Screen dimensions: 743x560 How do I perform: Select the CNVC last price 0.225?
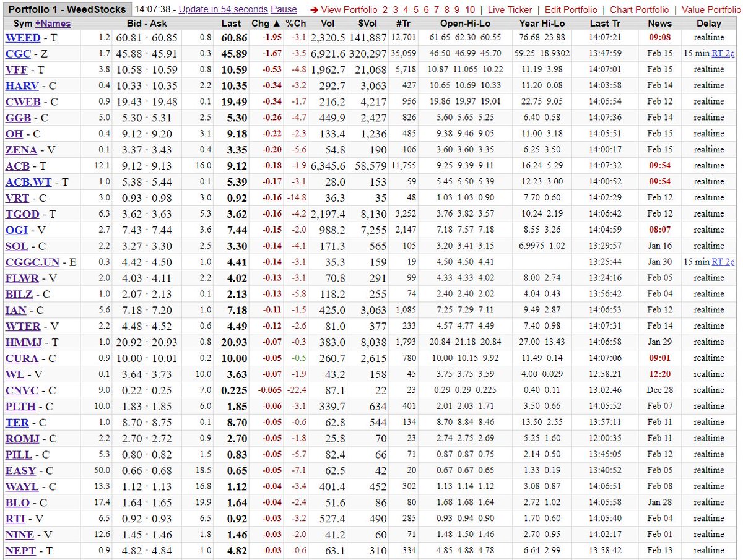tap(234, 390)
